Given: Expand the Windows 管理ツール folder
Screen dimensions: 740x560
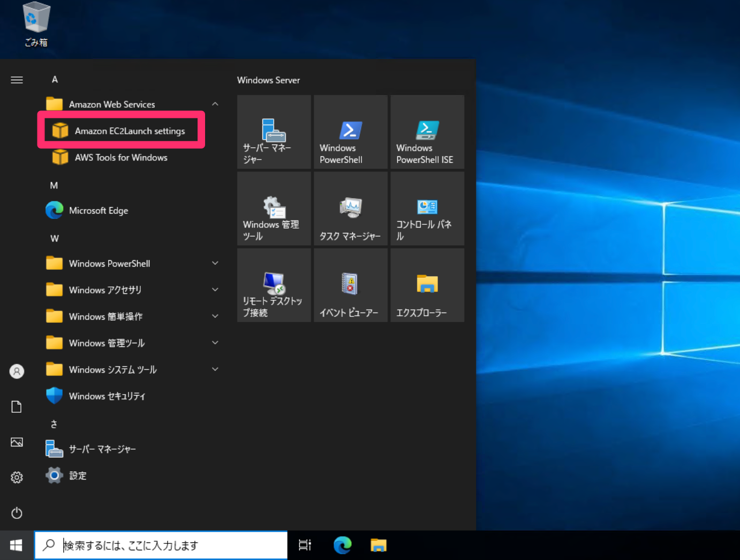Looking at the screenshot, I should (215, 343).
